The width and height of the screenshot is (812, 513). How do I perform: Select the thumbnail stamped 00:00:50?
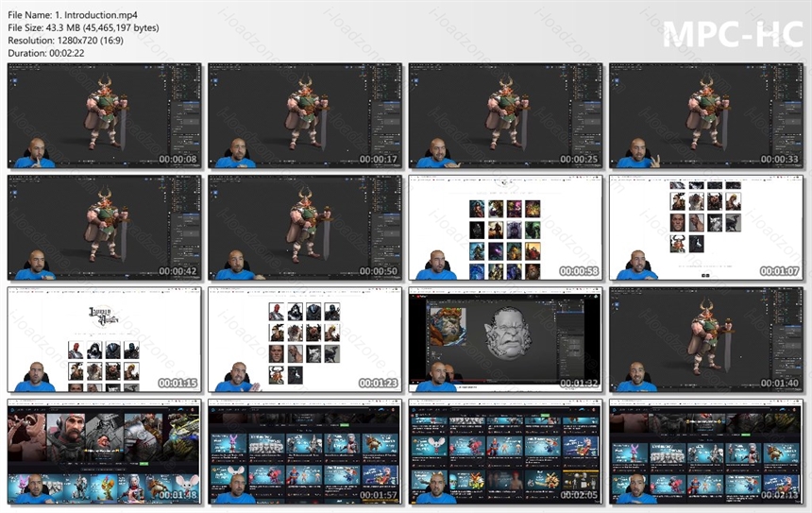[x=305, y=228]
